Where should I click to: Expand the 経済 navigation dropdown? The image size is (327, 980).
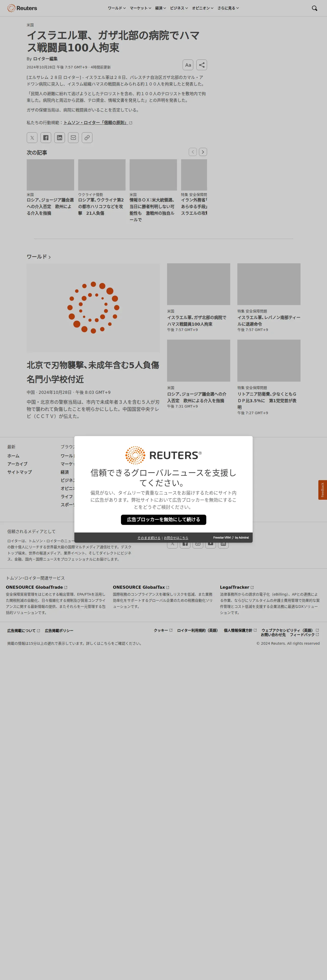click(x=161, y=8)
